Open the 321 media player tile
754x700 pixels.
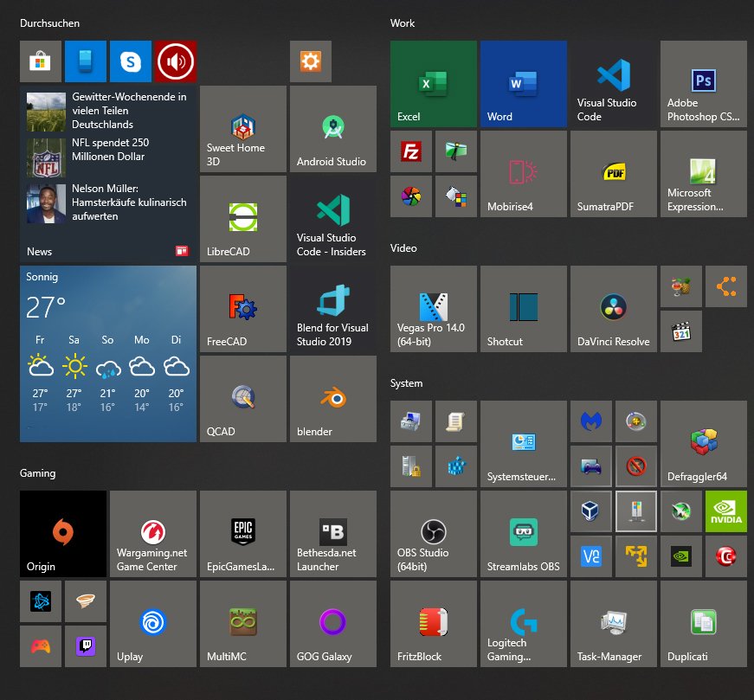[x=681, y=331]
